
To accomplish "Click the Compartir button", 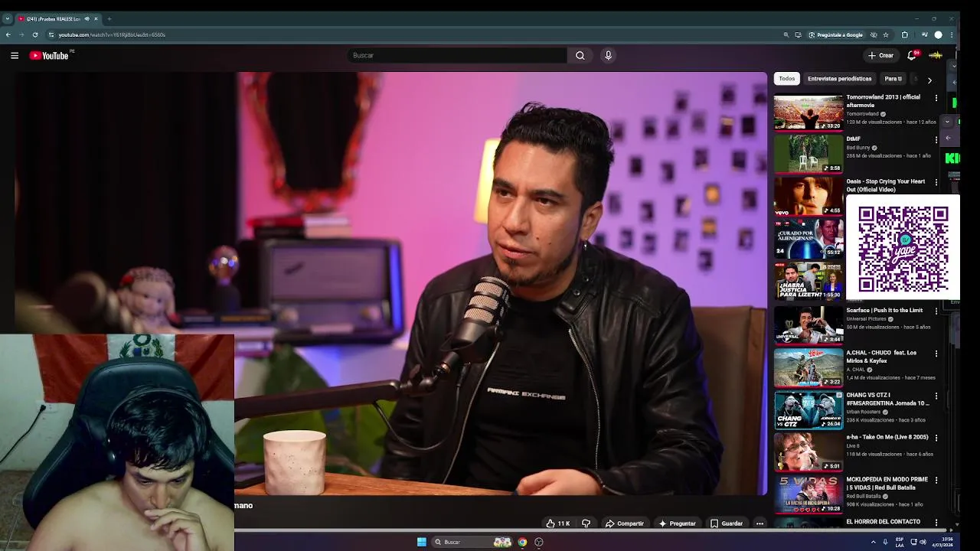I will point(625,523).
